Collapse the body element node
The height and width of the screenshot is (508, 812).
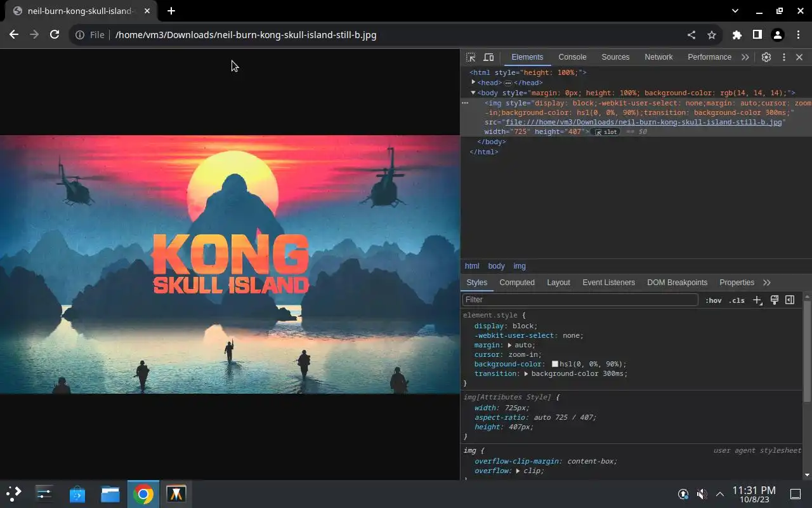473,93
